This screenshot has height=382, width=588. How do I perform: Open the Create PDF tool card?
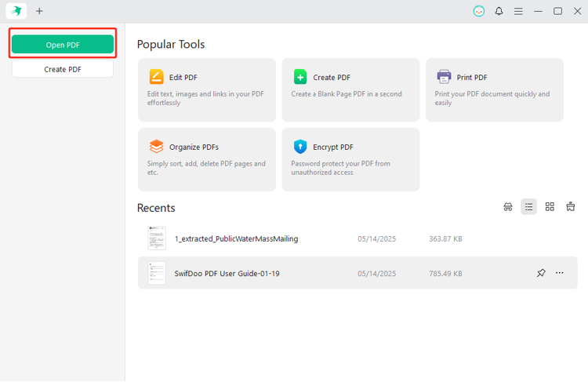tap(350, 89)
